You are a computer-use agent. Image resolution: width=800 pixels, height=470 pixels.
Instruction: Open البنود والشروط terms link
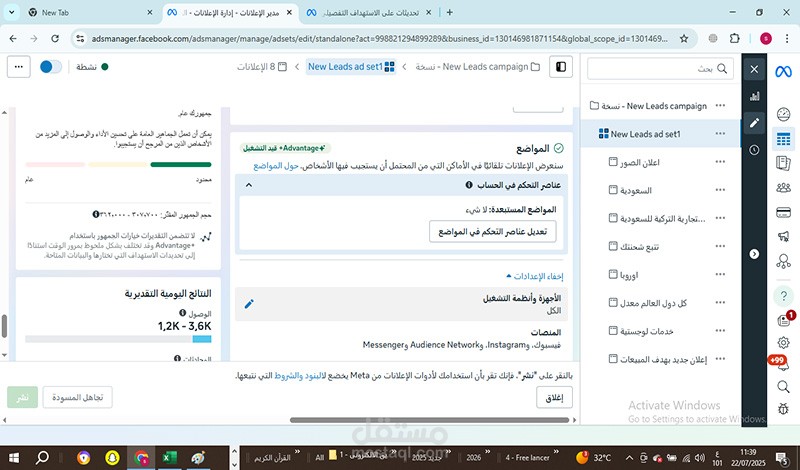point(299,376)
